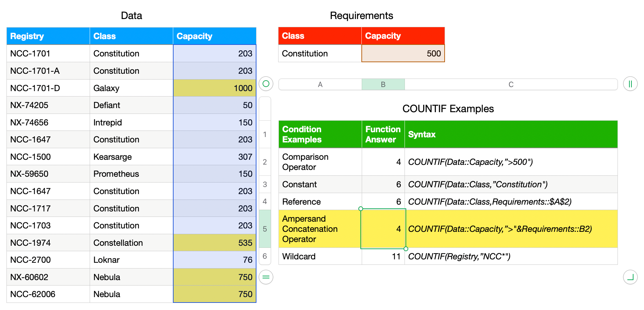The height and width of the screenshot is (310, 644).
Task: Click the green Syntax header cell
Action: point(511,134)
